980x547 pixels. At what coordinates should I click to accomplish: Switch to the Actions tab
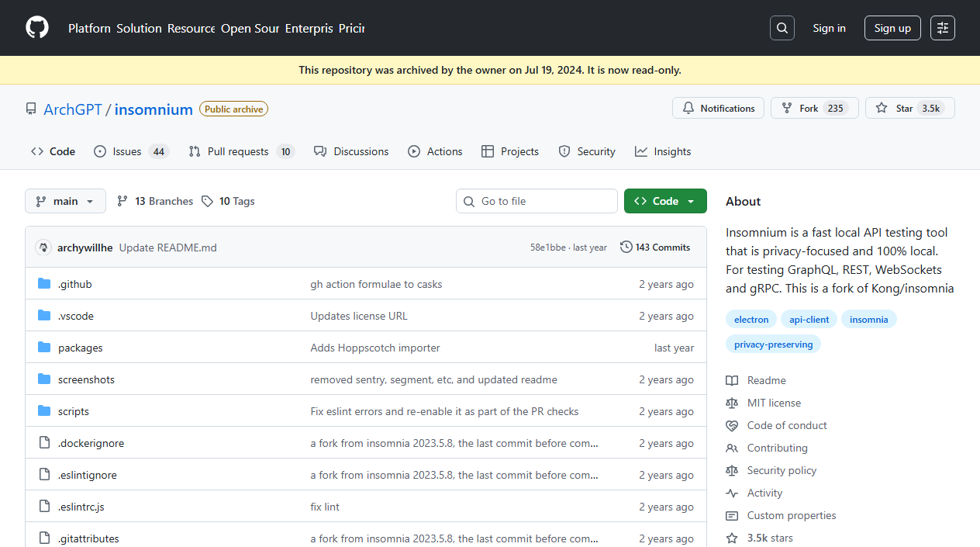tap(435, 151)
